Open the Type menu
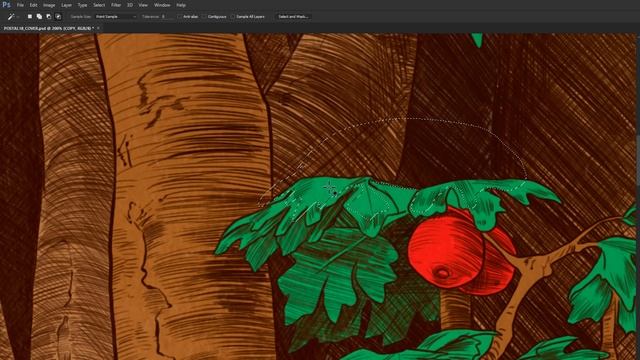Screen dimensions: 640x360 pyautogui.click(x=82, y=5)
